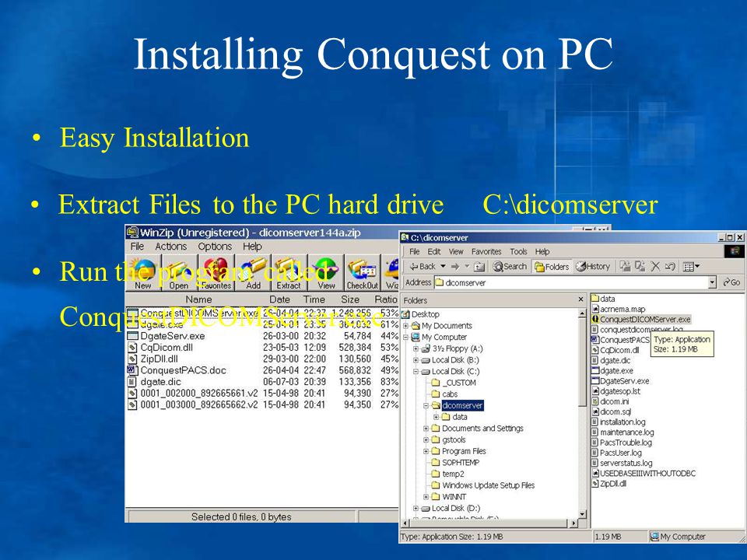This screenshot has height=560, width=747.
Task: Collapse the Local Disk (C:) node
Action: point(416,372)
